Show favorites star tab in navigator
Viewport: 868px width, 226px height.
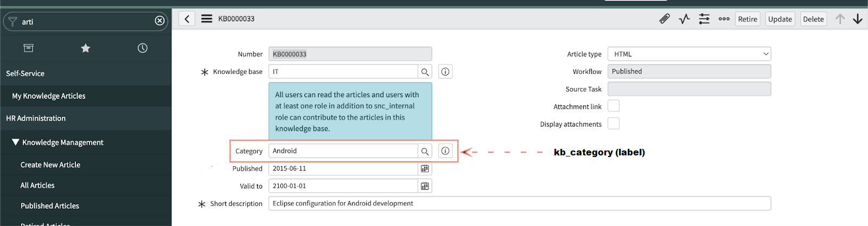click(x=86, y=48)
